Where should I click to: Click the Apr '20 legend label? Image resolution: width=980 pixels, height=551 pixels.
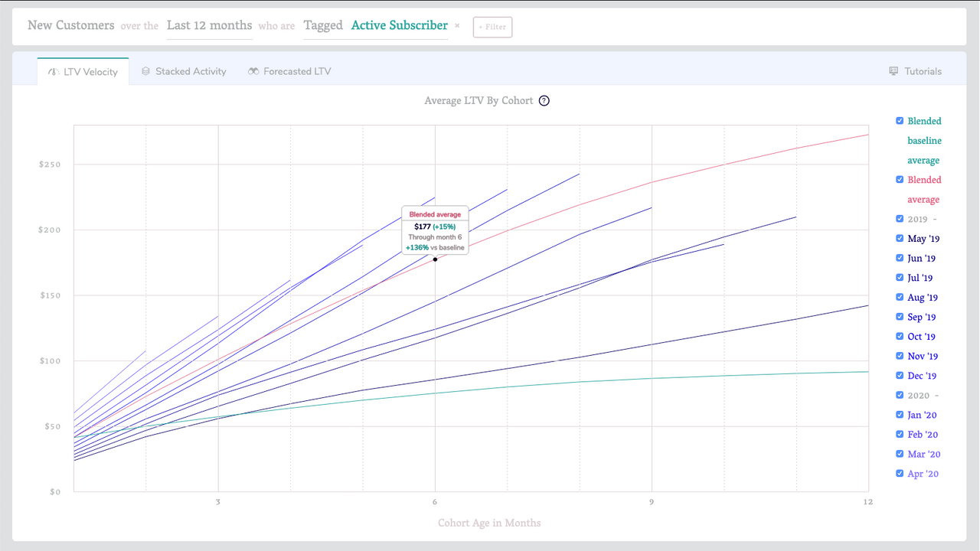click(x=923, y=473)
